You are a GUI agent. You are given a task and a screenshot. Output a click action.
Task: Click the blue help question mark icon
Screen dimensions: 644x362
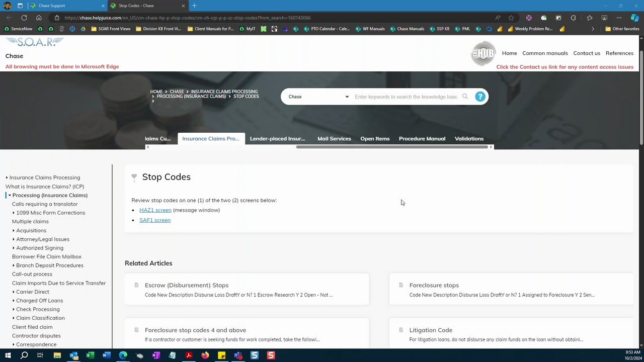click(480, 97)
